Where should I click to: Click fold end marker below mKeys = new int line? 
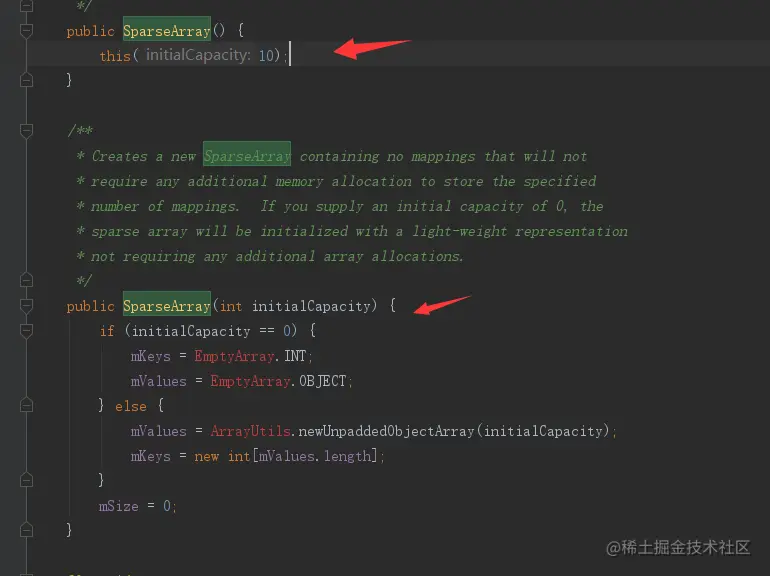(x=27, y=480)
